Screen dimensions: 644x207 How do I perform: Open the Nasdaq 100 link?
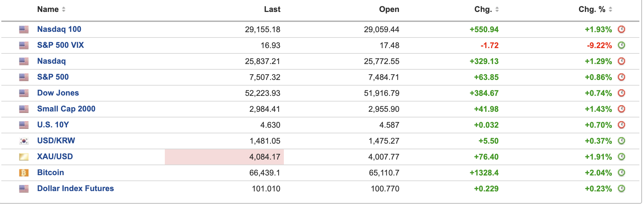click(59, 29)
